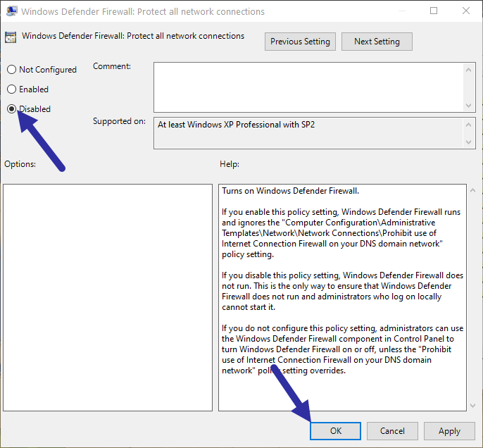
Task: Focus the Comment text box
Action: pyautogui.click(x=308, y=87)
